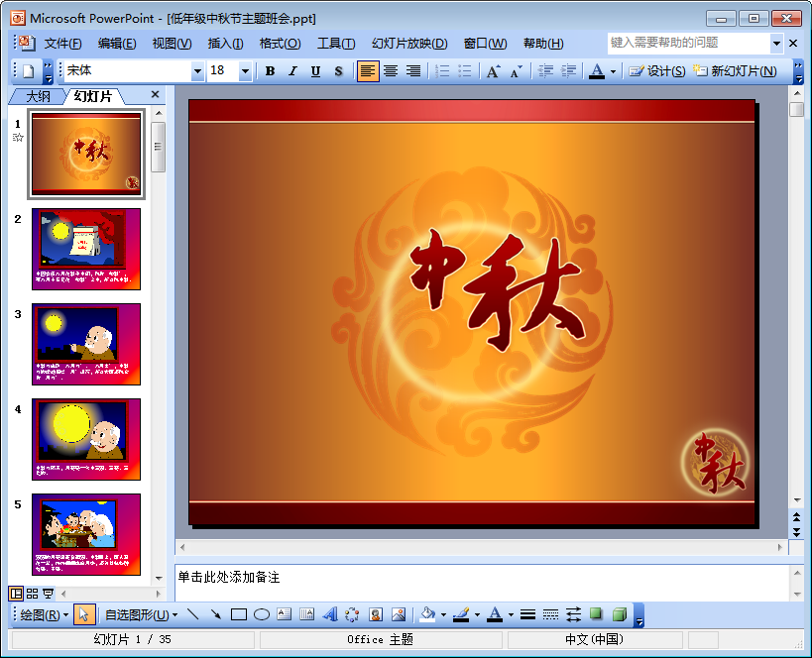Insert Clip Art
Viewport: 812px width, 658px height.
pos(376,614)
